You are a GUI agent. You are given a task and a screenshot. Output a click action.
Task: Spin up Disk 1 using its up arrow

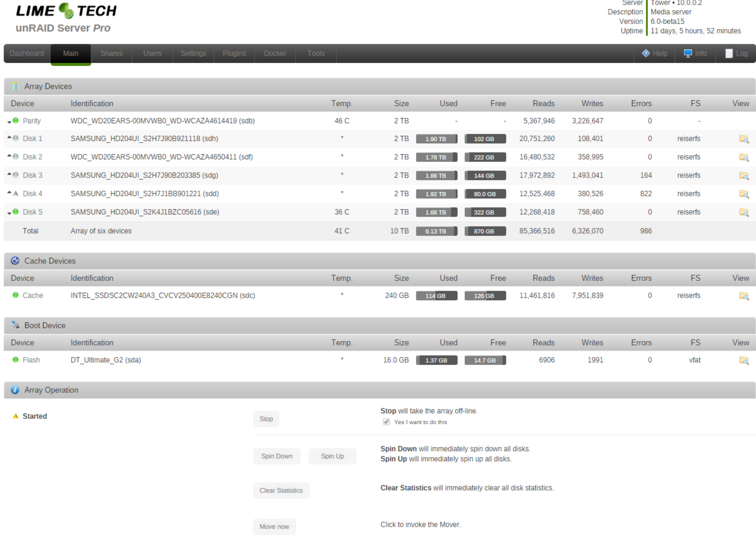pyautogui.click(x=9, y=137)
